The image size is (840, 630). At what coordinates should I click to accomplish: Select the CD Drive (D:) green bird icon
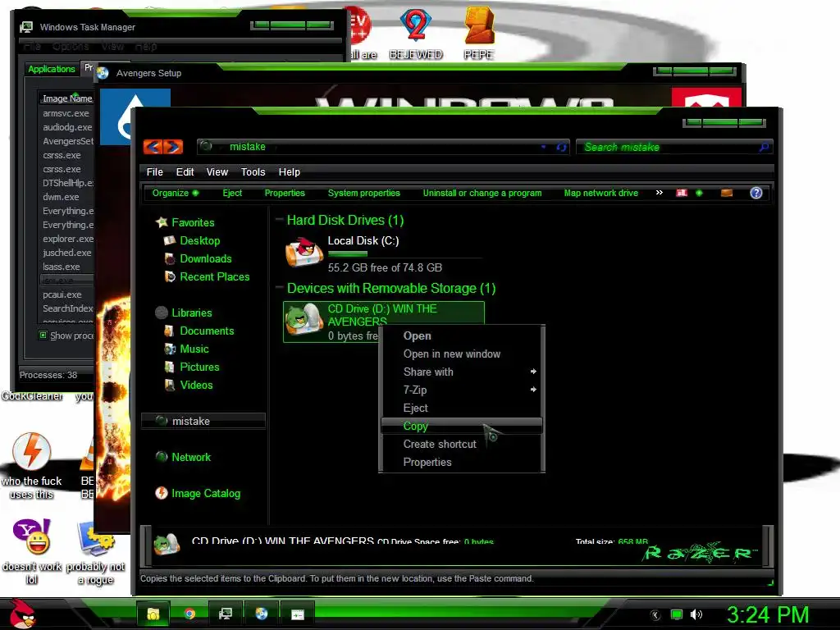coord(304,319)
